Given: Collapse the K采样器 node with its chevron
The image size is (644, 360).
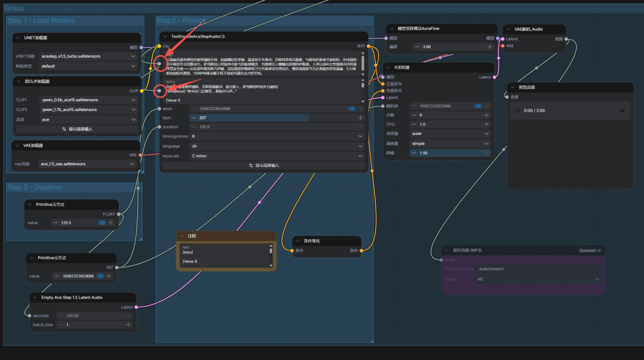Looking at the screenshot, I should 389,67.
